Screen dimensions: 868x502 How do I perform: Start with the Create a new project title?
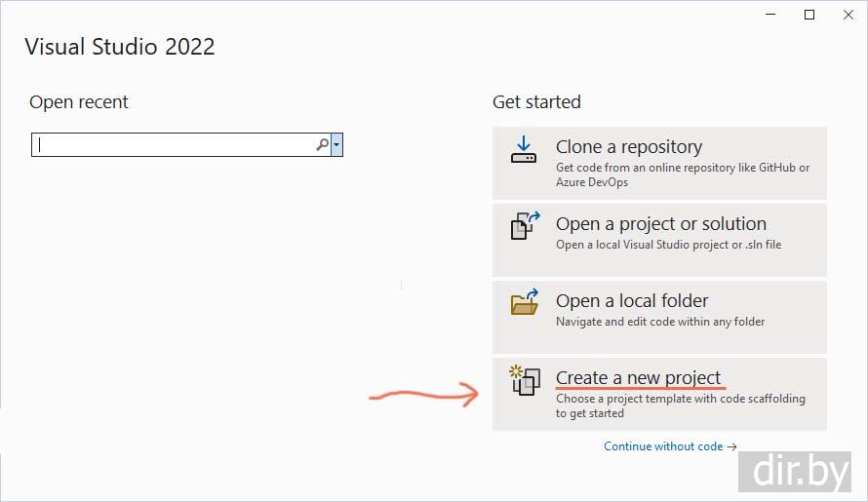(638, 378)
